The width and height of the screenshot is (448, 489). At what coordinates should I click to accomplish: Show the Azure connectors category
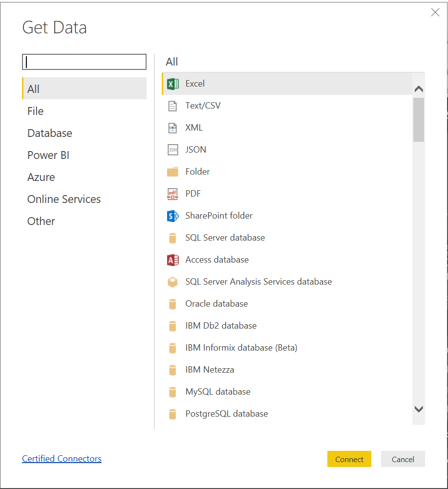[84, 177]
